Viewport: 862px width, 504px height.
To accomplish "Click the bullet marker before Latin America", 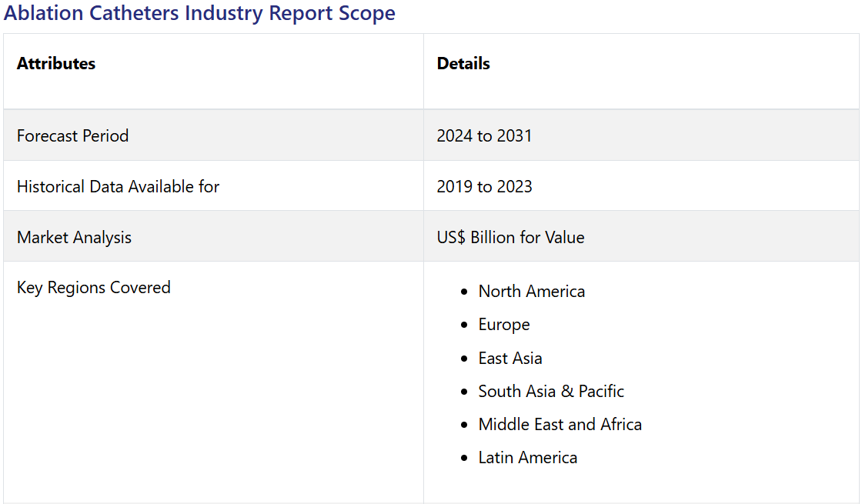I will (x=463, y=459).
